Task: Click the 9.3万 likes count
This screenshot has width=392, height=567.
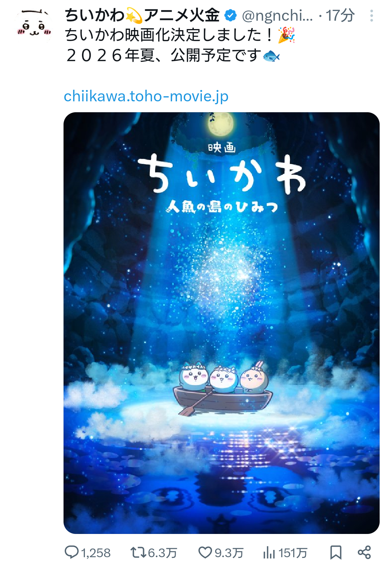Action: pyautogui.click(x=229, y=553)
